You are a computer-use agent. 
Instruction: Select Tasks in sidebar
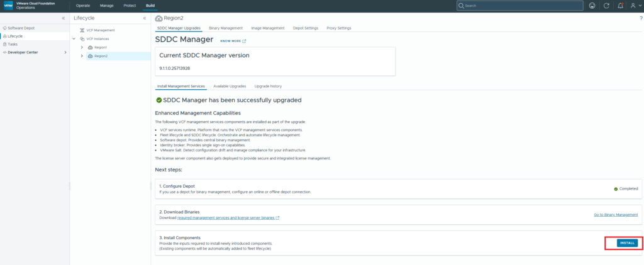[13, 44]
